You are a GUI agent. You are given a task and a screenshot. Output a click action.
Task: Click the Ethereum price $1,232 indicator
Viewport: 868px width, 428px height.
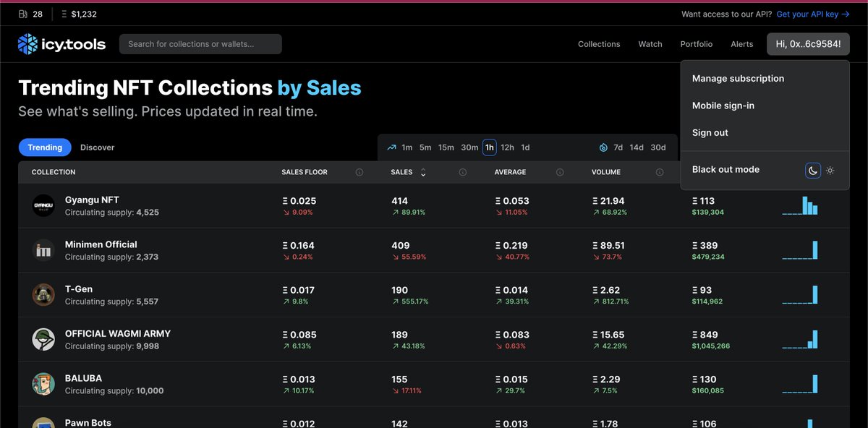tap(80, 14)
